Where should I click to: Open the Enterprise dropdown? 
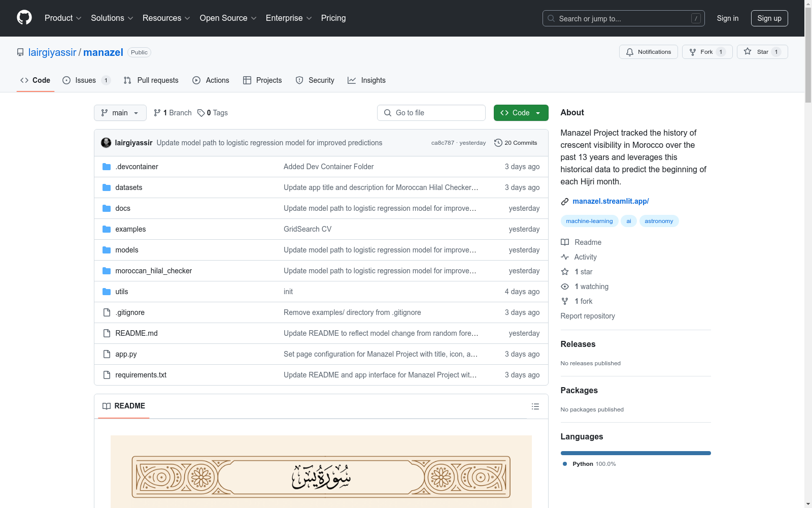pyautogui.click(x=289, y=18)
